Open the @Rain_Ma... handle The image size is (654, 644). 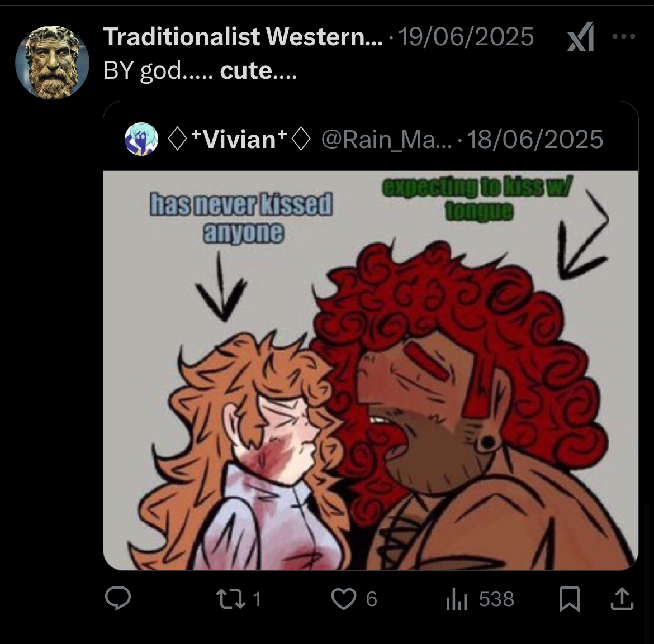tap(386, 140)
